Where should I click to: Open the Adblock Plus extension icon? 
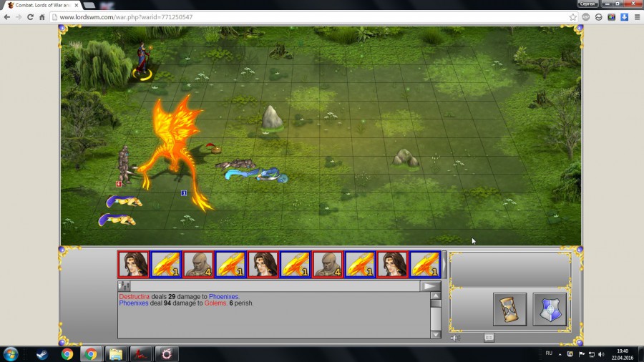point(585,17)
